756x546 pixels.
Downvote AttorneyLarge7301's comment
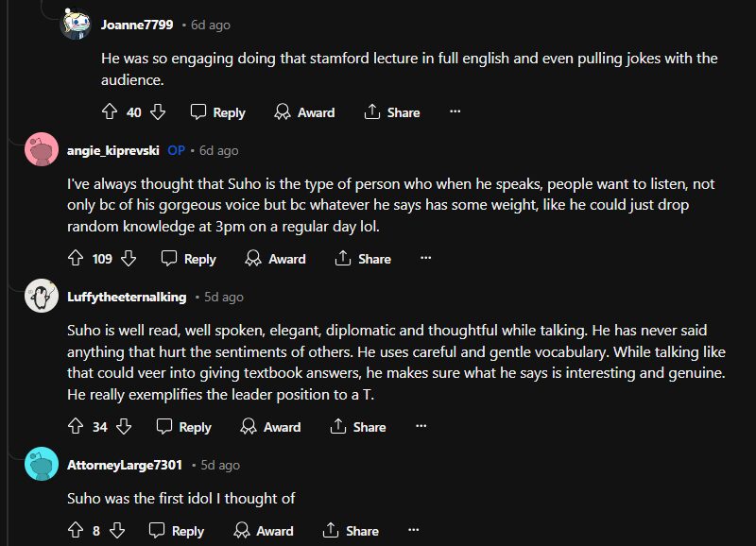pos(117,531)
